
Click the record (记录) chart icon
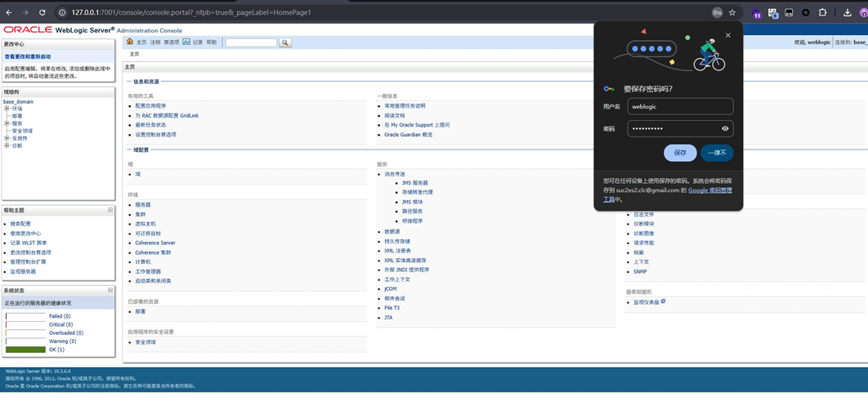[186, 42]
